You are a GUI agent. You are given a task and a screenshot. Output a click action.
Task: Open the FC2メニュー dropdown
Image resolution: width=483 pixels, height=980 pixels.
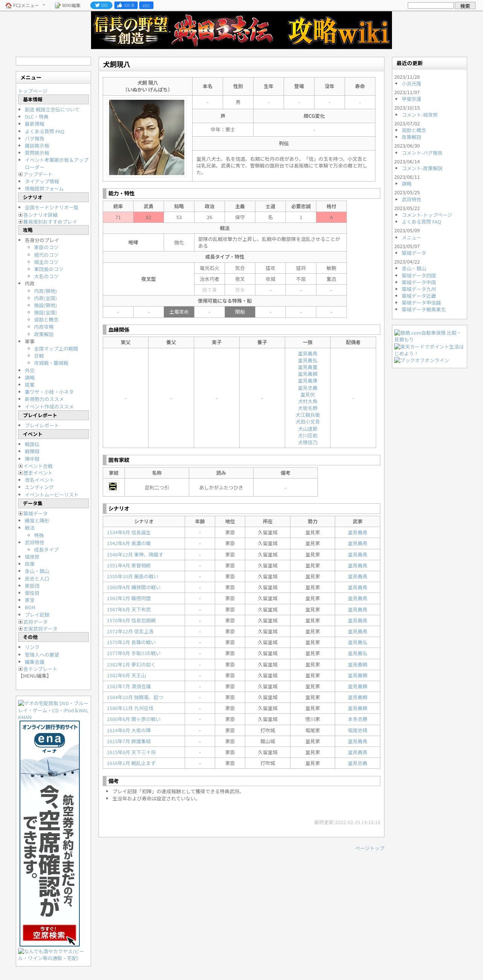(x=26, y=5)
